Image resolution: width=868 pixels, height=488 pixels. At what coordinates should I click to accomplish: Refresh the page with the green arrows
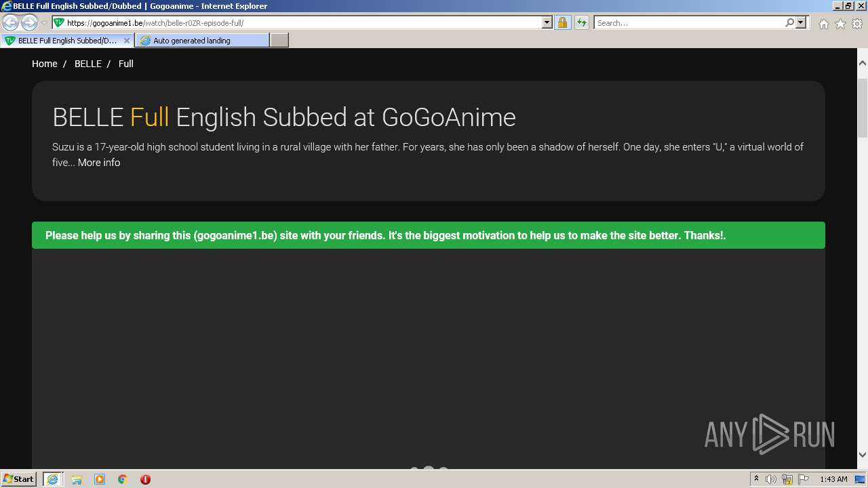[582, 22]
